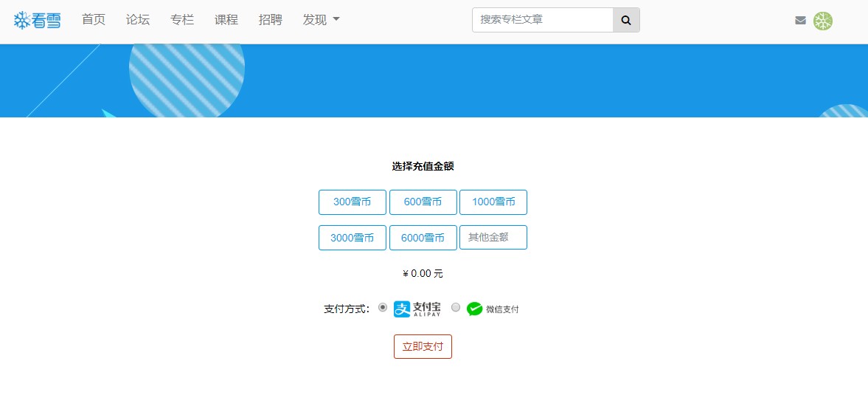This screenshot has width=868, height=395.
Task: Open the 课程 nav item
Action: 226,20
